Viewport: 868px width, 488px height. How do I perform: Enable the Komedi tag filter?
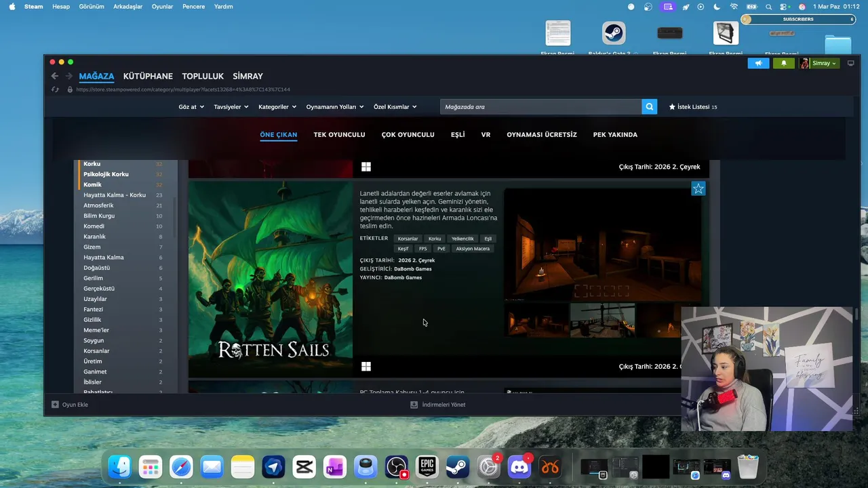point(94,226)
